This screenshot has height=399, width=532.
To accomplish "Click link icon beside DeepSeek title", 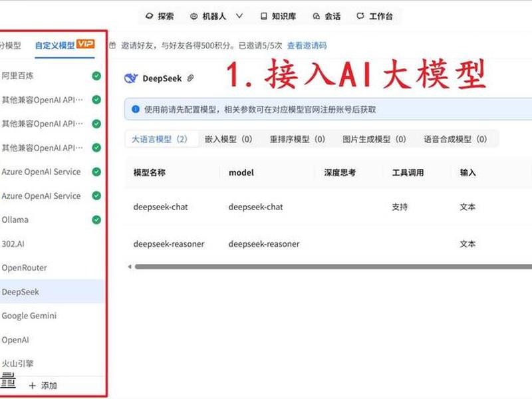I will click(191, 78).
